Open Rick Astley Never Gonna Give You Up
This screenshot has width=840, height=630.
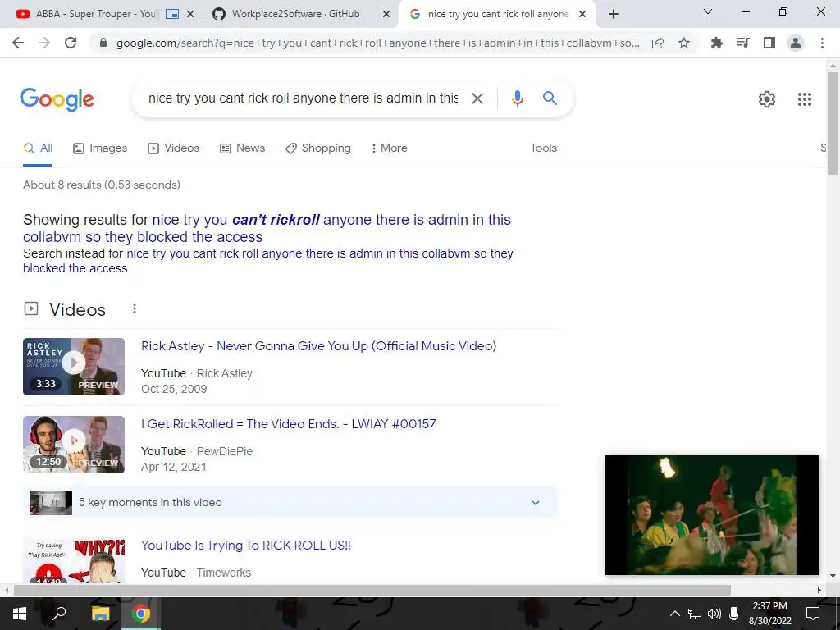319,346
